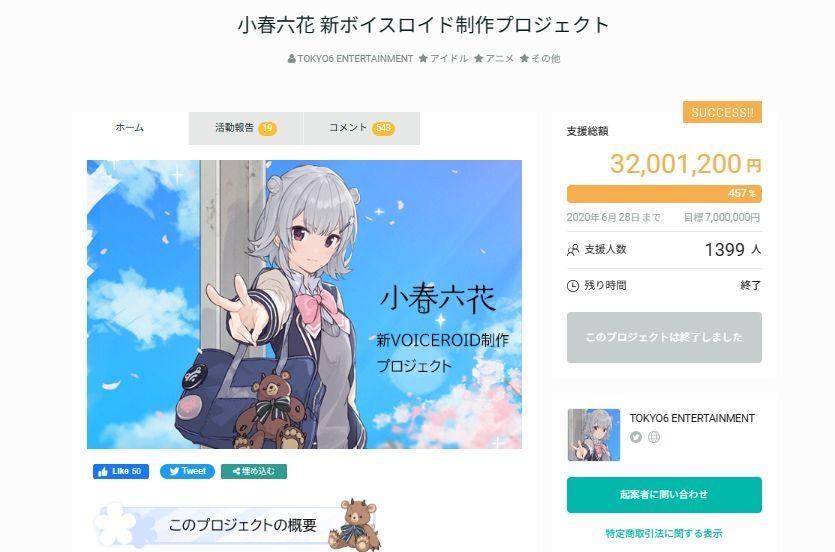Click the TOKYO6 ENTERTAINMENT profile thumbnail
This screenshot has width=835, height=552.
point(594,435)
